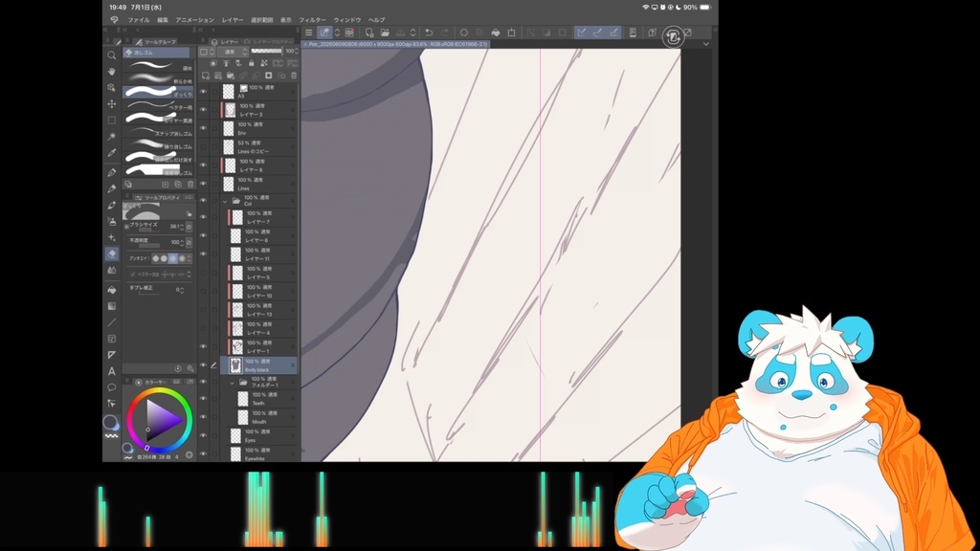980x551 pixels.
Task: Open the ウィンドウ menu
Action: [x=347, y=20]
